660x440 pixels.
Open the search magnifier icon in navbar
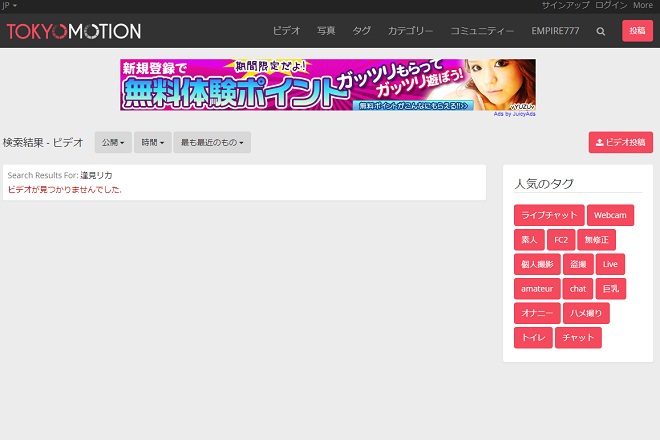click(x=601, y=31)
